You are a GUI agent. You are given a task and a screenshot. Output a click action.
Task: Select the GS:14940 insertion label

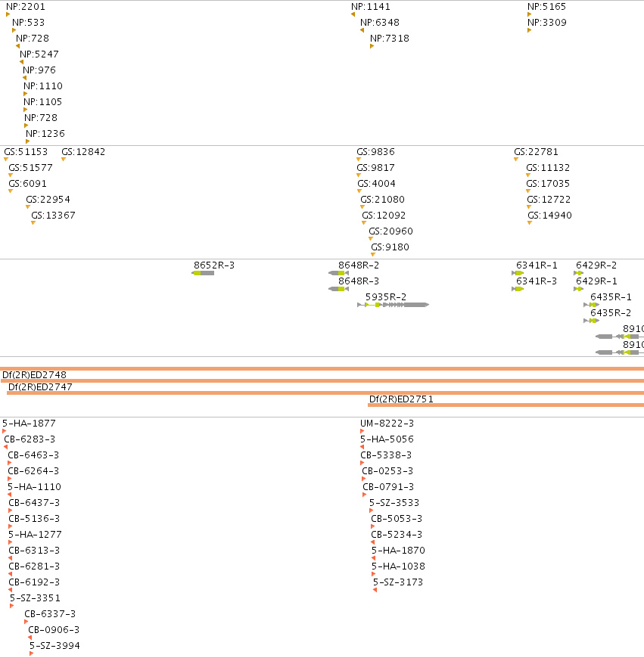(550, 216)
